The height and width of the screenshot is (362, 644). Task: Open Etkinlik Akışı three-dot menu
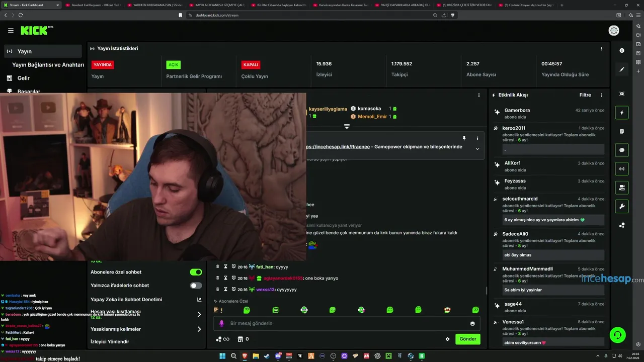pyautogui.click(x=601, y=95)
